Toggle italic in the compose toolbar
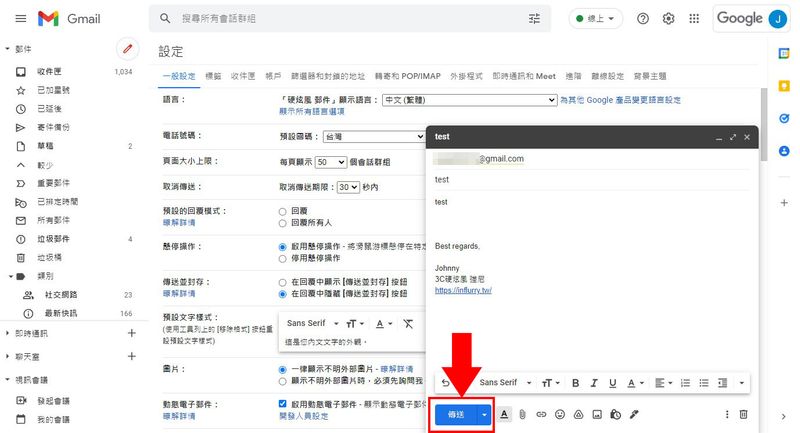This screenshot has width=800, height=433. (594, 383)
